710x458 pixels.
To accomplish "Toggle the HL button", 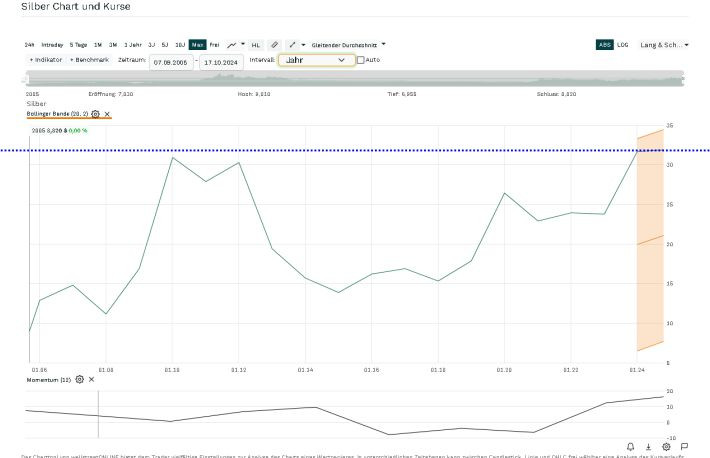I will tap(256, 45).
